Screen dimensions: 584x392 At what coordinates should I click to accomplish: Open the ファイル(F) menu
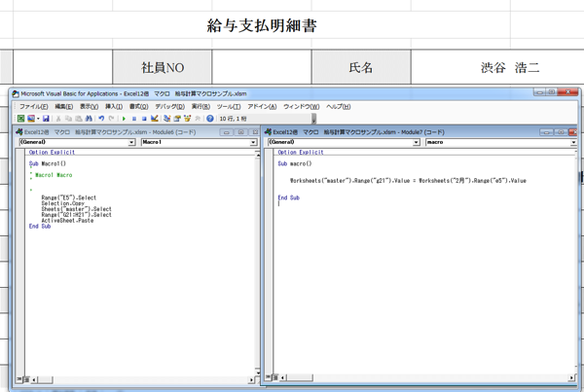click(33, 106)
